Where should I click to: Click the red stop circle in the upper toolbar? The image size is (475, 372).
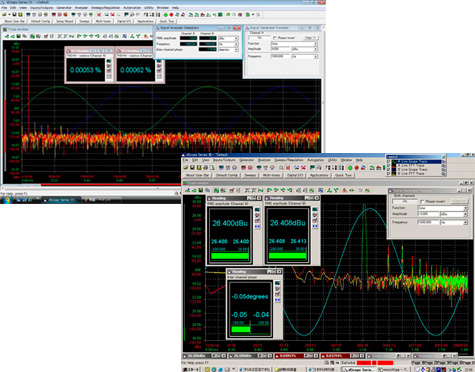pos(171,15)
